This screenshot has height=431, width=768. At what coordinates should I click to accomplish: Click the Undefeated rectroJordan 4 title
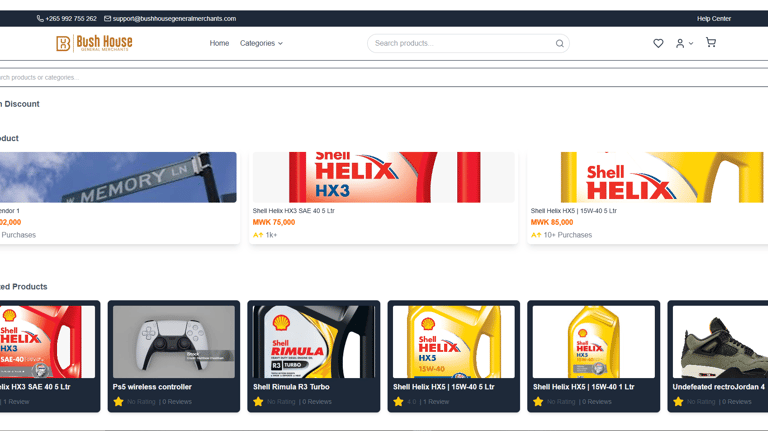(x=719, y=387)
